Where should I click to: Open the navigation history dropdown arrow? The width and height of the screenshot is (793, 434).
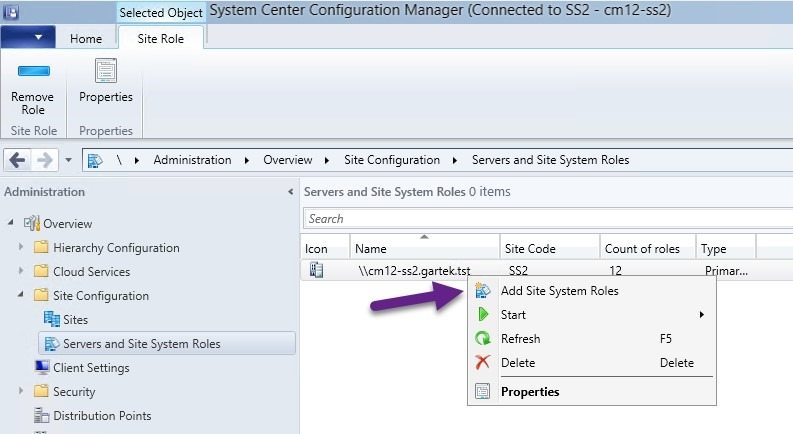tap(68, 160)
